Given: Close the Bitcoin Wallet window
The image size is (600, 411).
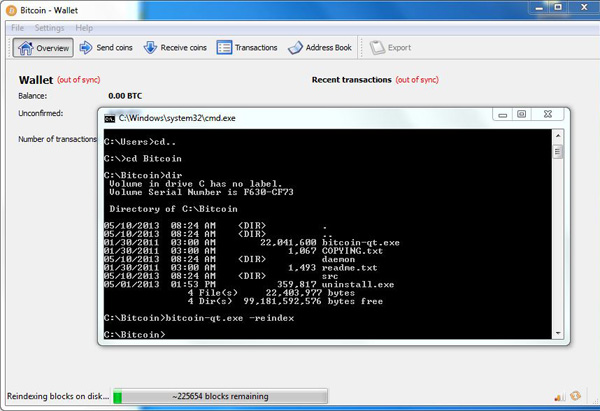Looking at the screenshot, I should [x=584, y=7].
